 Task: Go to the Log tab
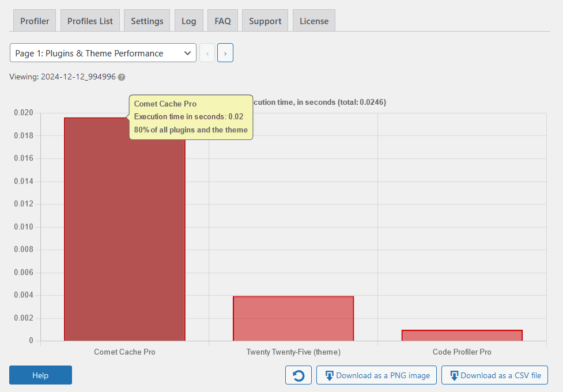(189, 21)
